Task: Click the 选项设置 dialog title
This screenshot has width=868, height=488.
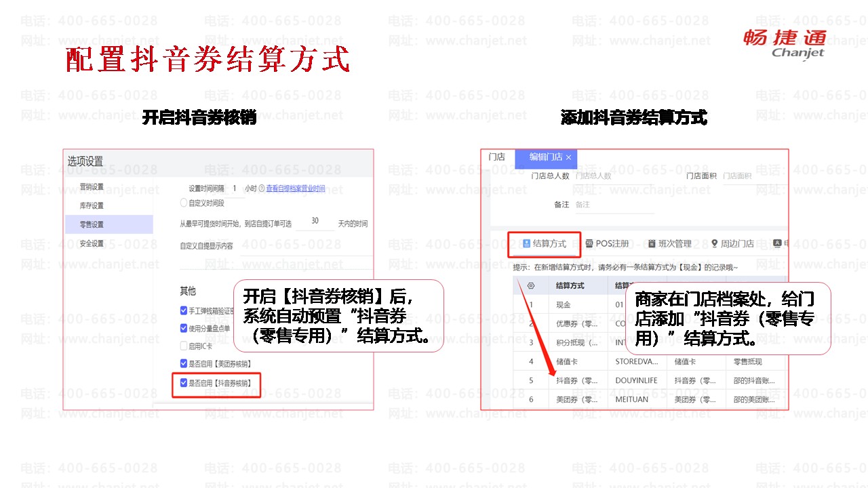Action: 85,161
